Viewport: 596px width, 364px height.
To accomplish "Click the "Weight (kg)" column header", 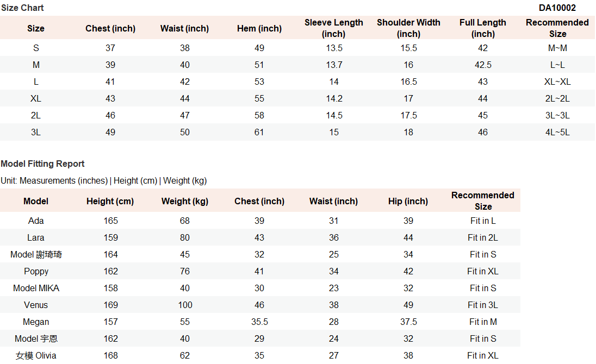I will (x=185, y=202).
